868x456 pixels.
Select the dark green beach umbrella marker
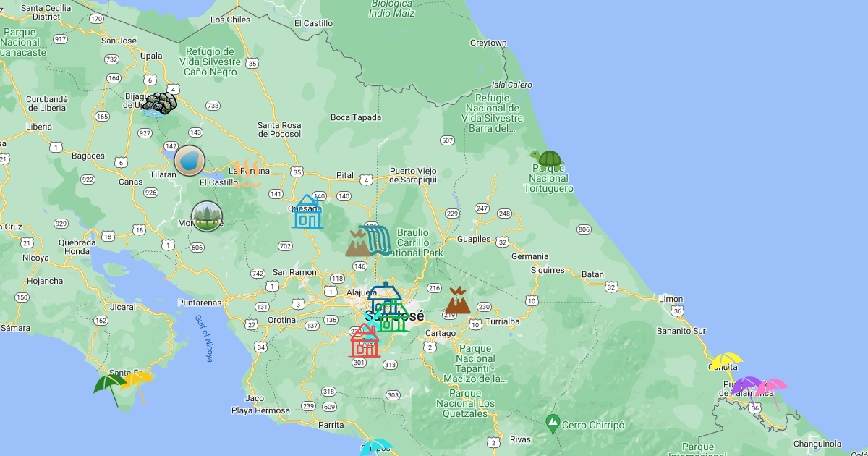click(109, 385)
